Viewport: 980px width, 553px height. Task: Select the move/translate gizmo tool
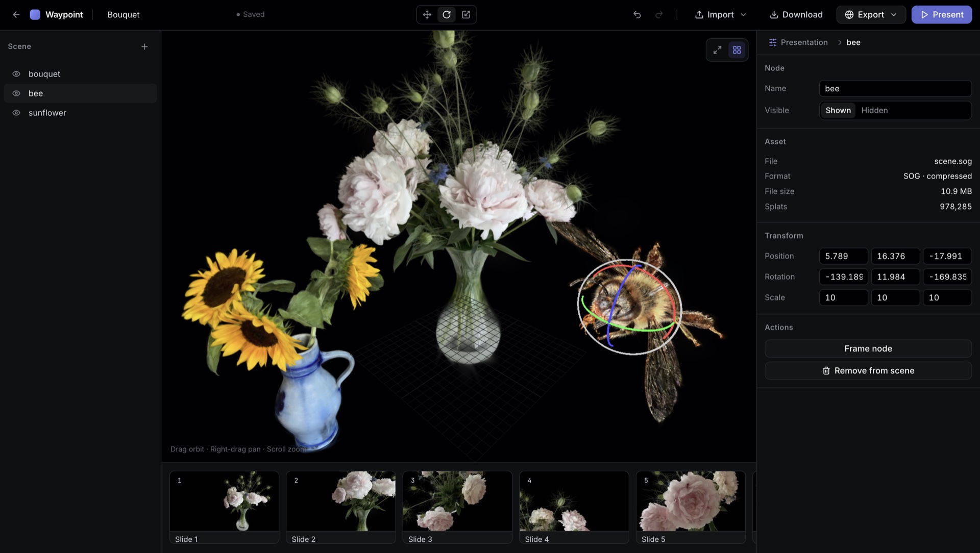click(427, 15)
